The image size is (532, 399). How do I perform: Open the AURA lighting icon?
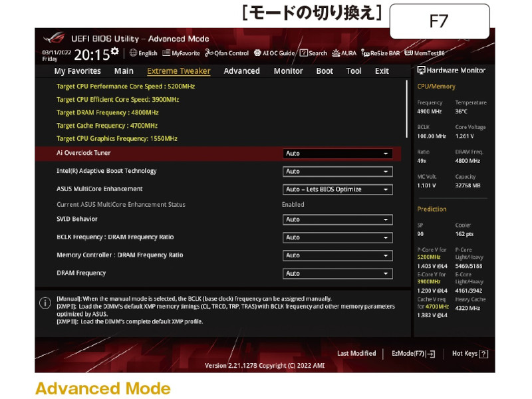click(x=336, y=53)
